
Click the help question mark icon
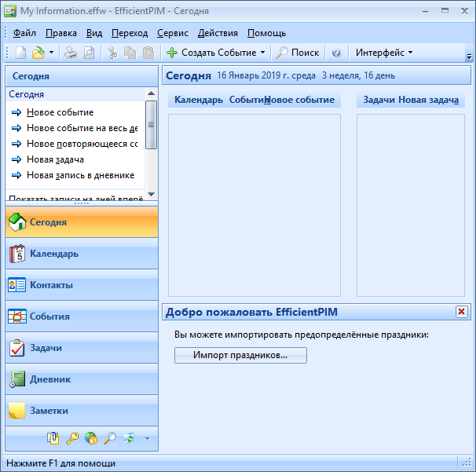coord(336,53)
